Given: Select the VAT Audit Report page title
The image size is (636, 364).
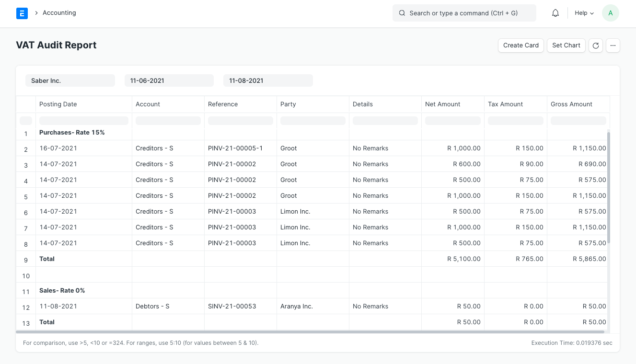Looking at the screenshot, I should click(56, 45).
